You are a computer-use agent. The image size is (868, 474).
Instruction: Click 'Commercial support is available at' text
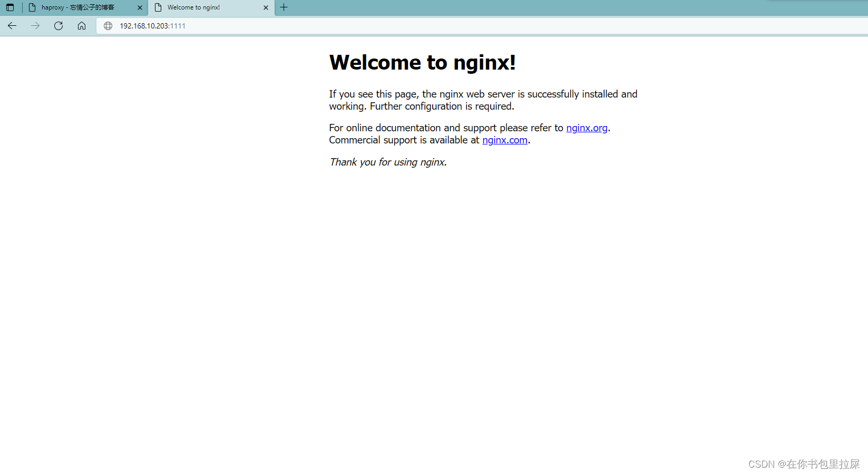[404, 140]
